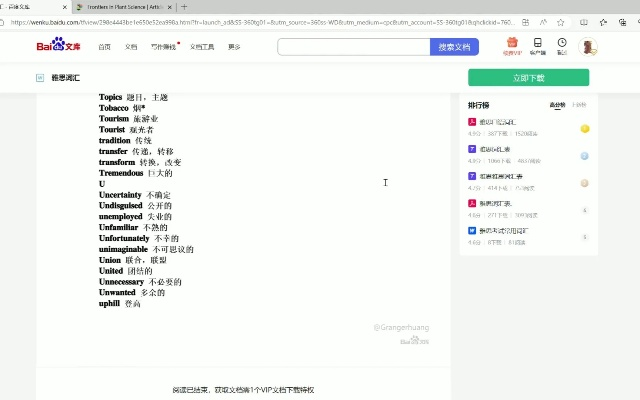This screenshot has width=640, height=400.
Task: Click the 雅思词汇 document title
Action: pos(65,78)
